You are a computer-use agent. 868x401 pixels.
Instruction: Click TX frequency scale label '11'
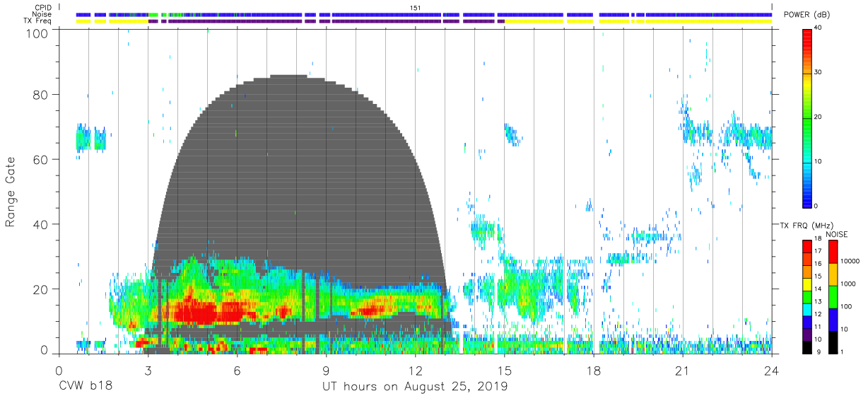point(819,327)
